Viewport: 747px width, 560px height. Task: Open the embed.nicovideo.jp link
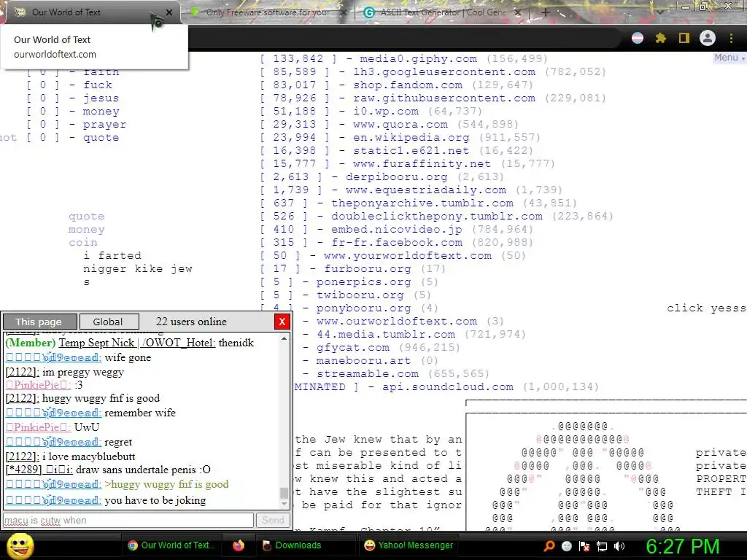396,229
